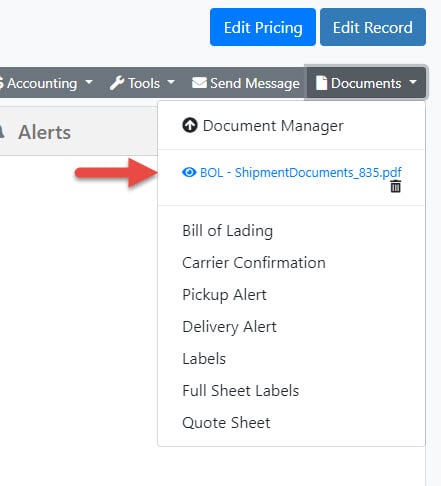Expand the Tools dropdown caret
Screen dimensions: 441x486
[x=171, y=81]
